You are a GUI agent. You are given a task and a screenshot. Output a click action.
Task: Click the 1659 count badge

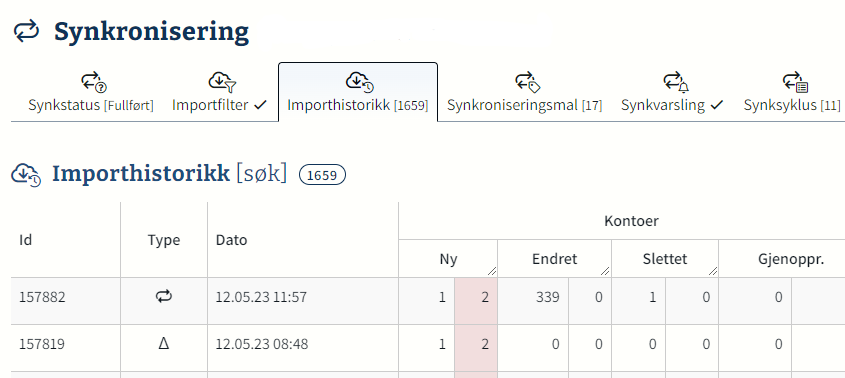(x=322, y=175)
